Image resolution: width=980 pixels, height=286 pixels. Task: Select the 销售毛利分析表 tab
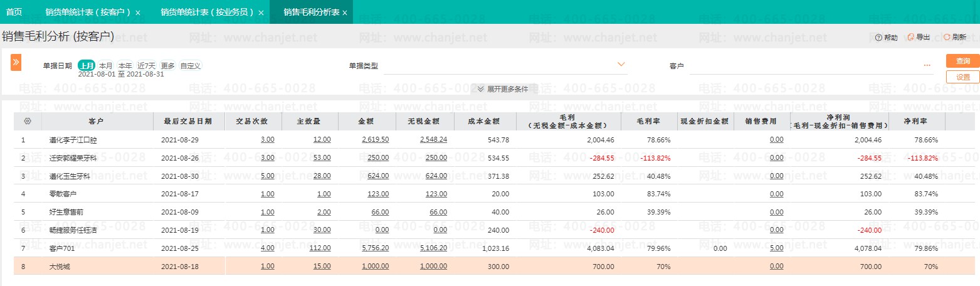[x=312, y=12]
